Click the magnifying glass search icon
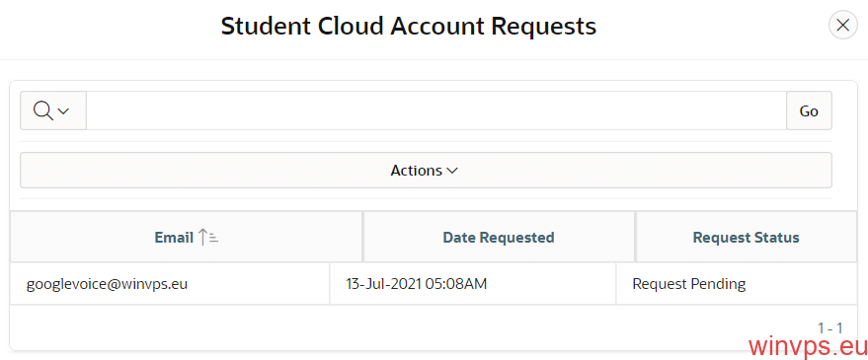The height and width of the screenshot is (360, 868). 43,110
